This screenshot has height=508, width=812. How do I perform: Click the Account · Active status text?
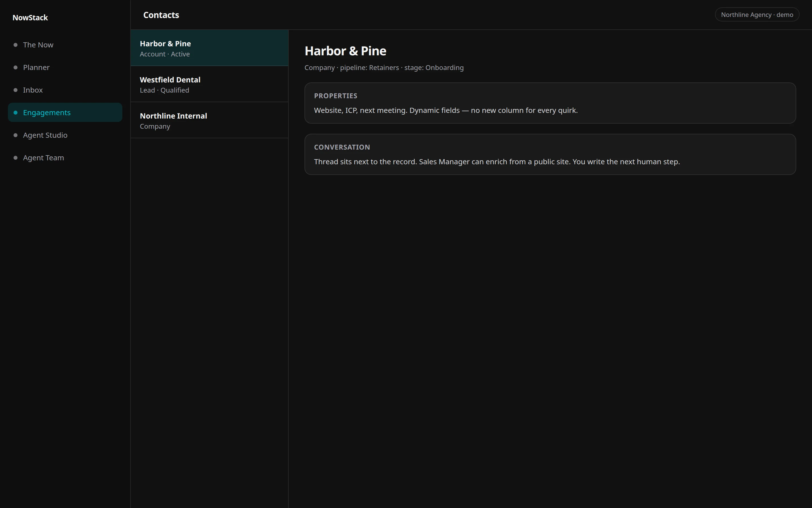point(165,54)
